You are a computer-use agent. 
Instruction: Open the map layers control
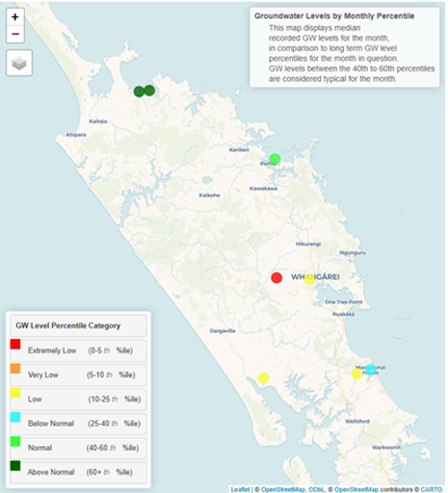pos(19,63)
